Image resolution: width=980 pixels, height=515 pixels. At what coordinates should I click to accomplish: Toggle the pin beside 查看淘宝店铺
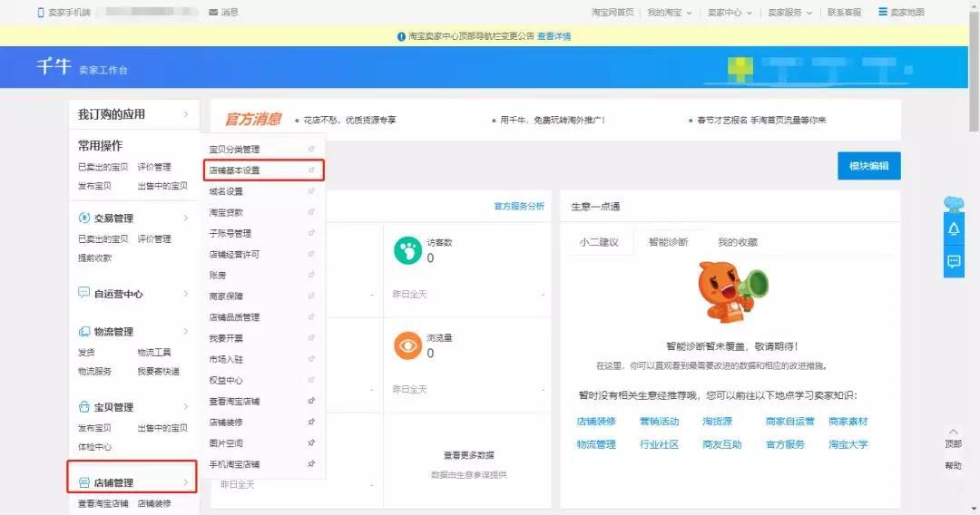[x=311, y=401]
